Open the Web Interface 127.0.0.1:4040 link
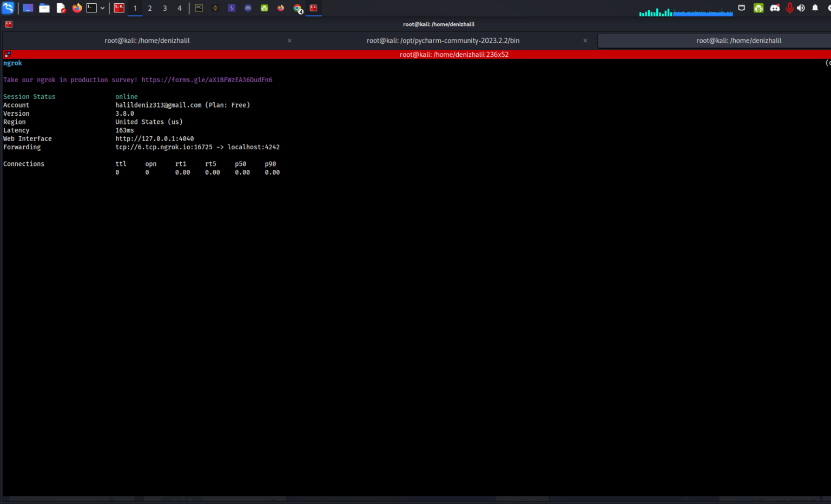This screenshot has height=504, width=831. 154,138
